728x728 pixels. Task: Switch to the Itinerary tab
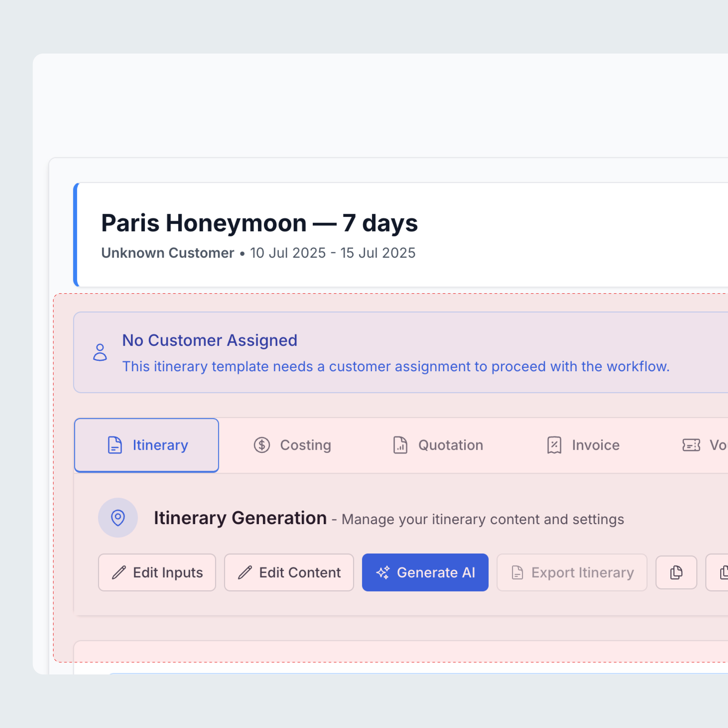[x=147, y=445]
